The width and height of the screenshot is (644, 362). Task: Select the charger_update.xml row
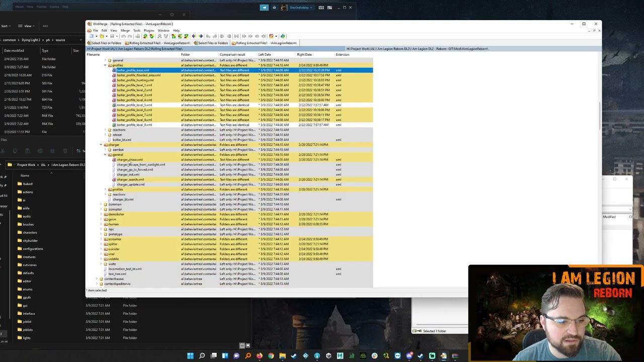(229, 185)
